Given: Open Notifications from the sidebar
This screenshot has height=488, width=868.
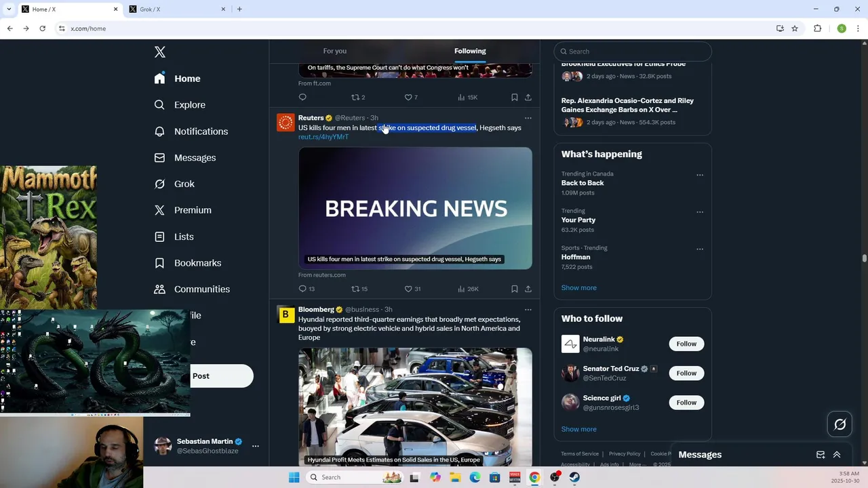Looking at the screenshot, I should click(191, 131).
